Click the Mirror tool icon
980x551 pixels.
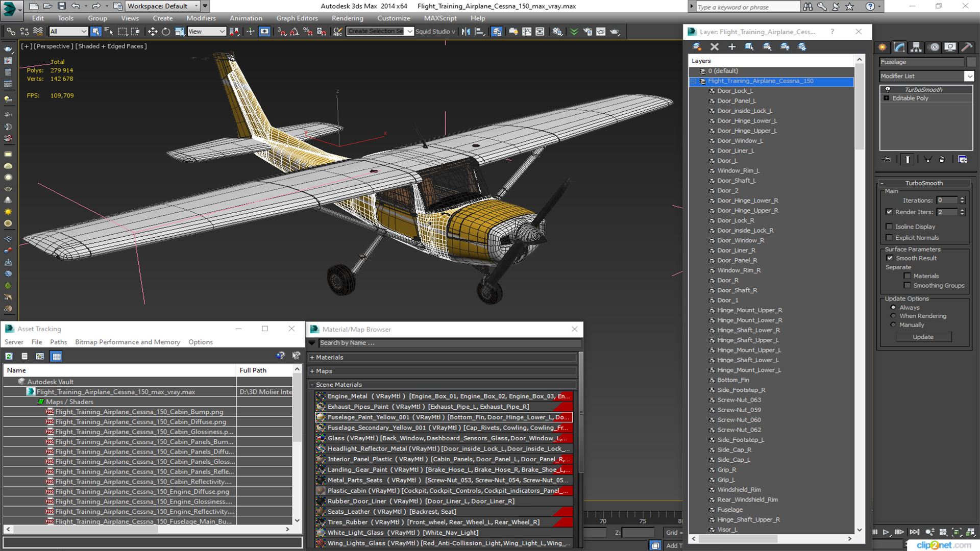coord(465,32)
